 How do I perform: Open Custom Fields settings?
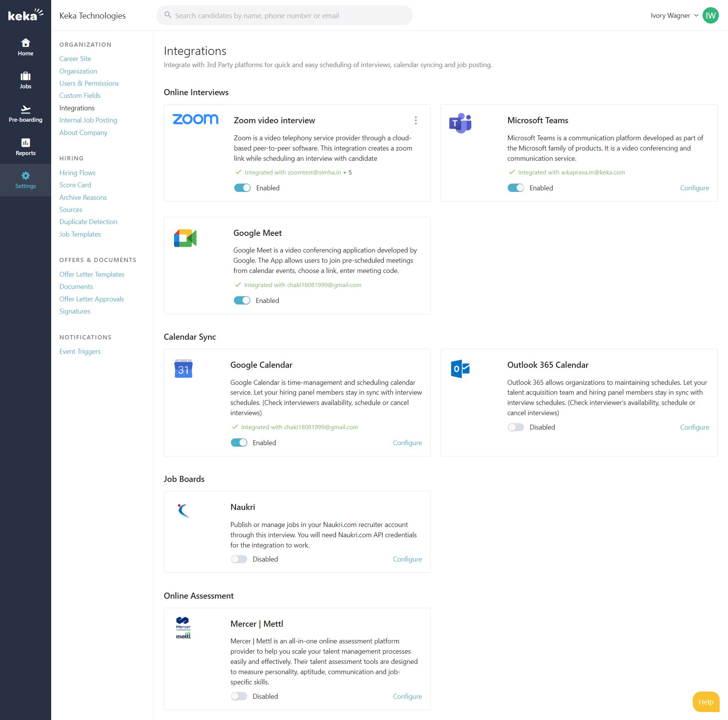click(80, 96)
